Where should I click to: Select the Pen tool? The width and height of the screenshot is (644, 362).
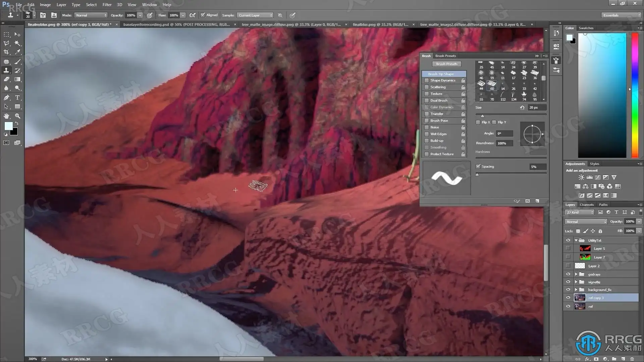(6, 98)
